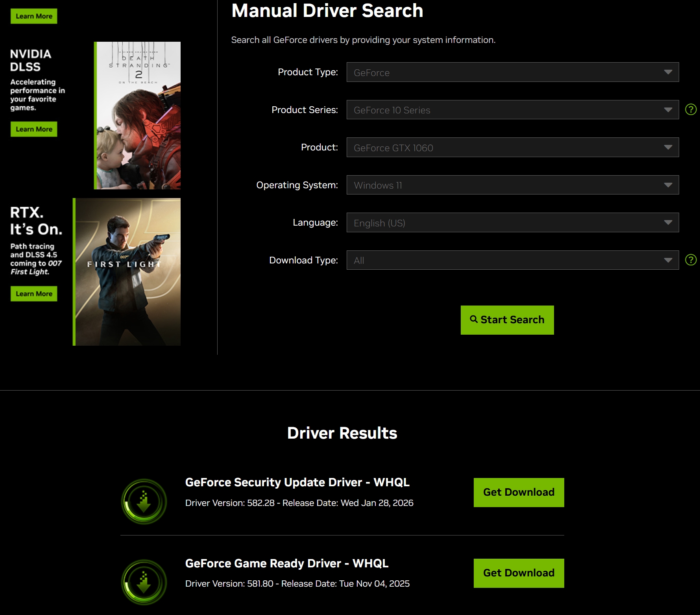Image resolution: width=700 pixels, height=615 pixels.
Task: Click download icon for Security Update Driver
Action: (144, 501)
